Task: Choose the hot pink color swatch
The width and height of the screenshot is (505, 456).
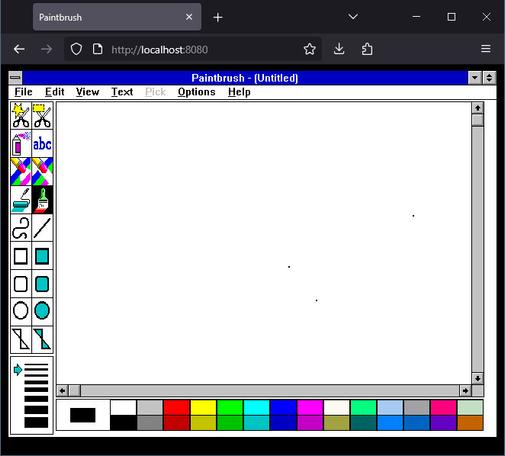Action: pyautogui.click(x=444, y=407)
